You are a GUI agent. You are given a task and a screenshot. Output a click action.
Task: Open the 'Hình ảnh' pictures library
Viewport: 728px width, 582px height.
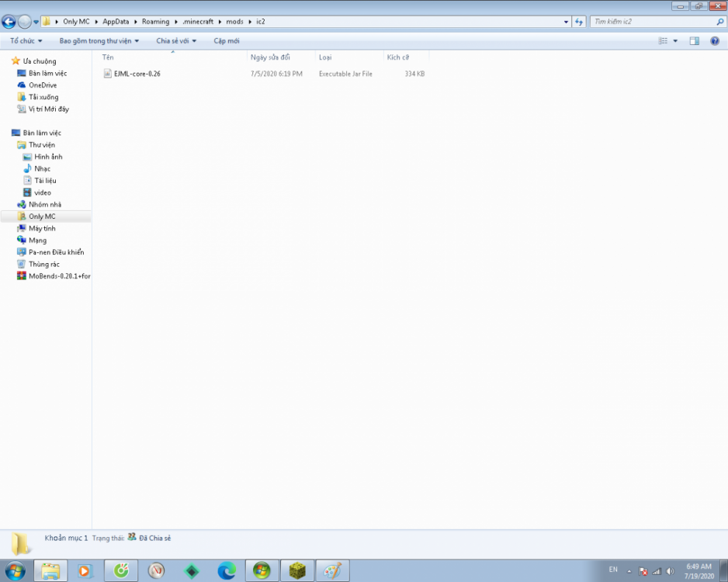click(48, 157)
